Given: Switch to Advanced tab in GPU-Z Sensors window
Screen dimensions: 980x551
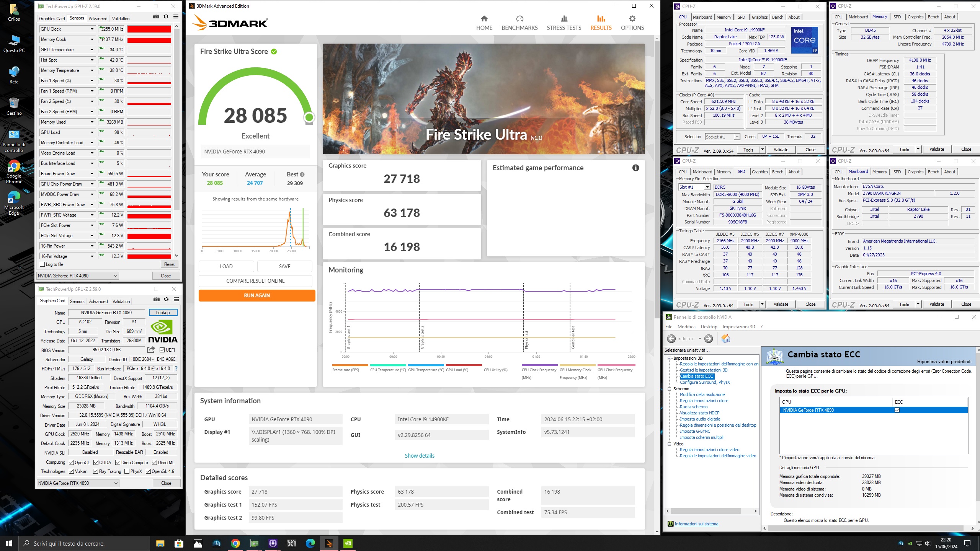Looking at the screenshot, I should click(98, 18).
